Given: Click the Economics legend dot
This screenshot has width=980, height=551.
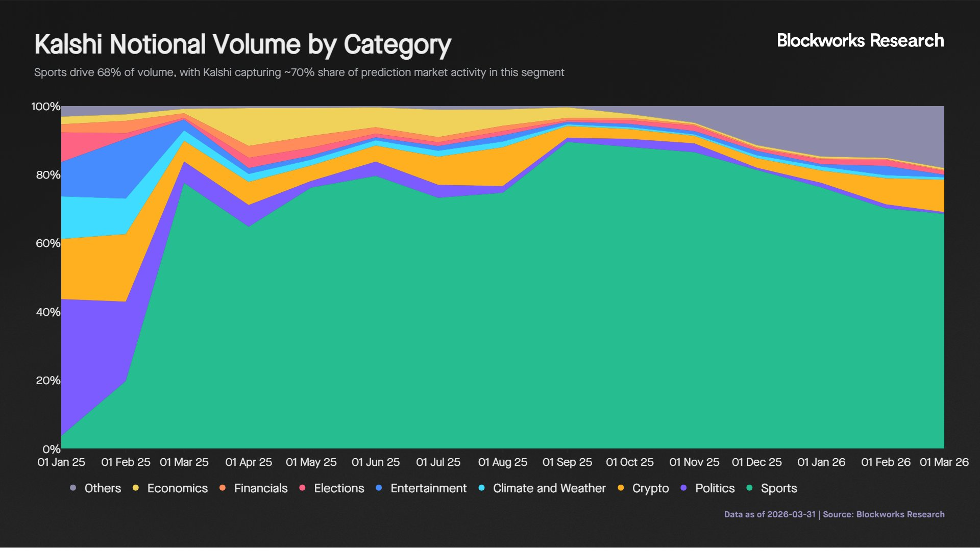Looking at the screenshot, I should 136,488.
